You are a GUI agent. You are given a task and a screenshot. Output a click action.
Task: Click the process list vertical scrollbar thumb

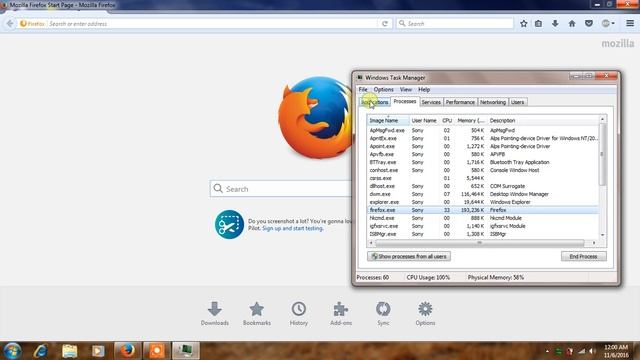[x=602, y=154]
